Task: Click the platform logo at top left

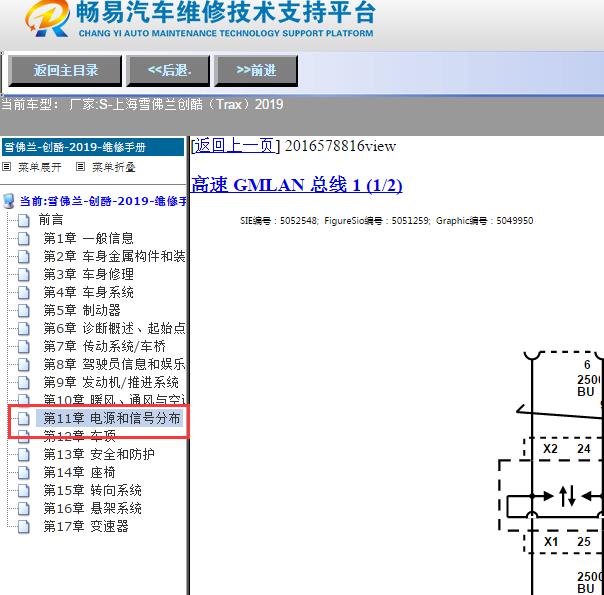Action: [x=47, y=19]
